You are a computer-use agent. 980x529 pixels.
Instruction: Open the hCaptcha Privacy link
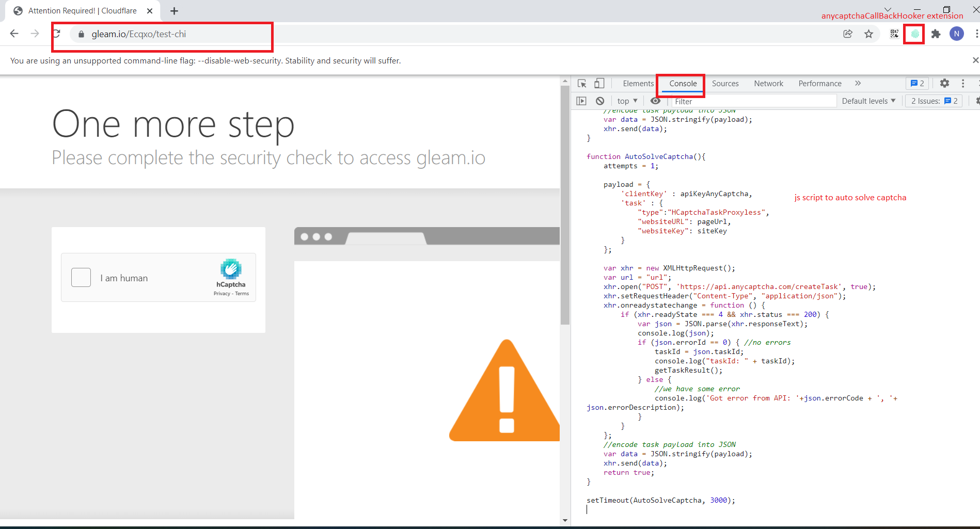tap(222, 294)
